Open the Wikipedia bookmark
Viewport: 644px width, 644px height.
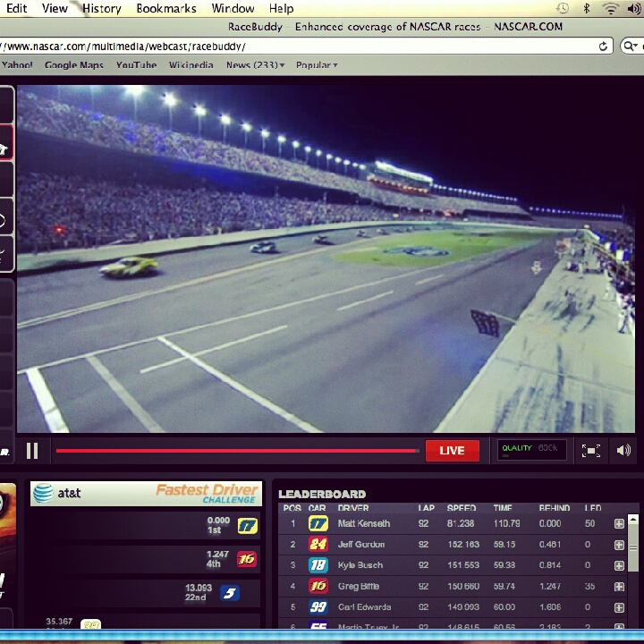[x=191, y=65]
